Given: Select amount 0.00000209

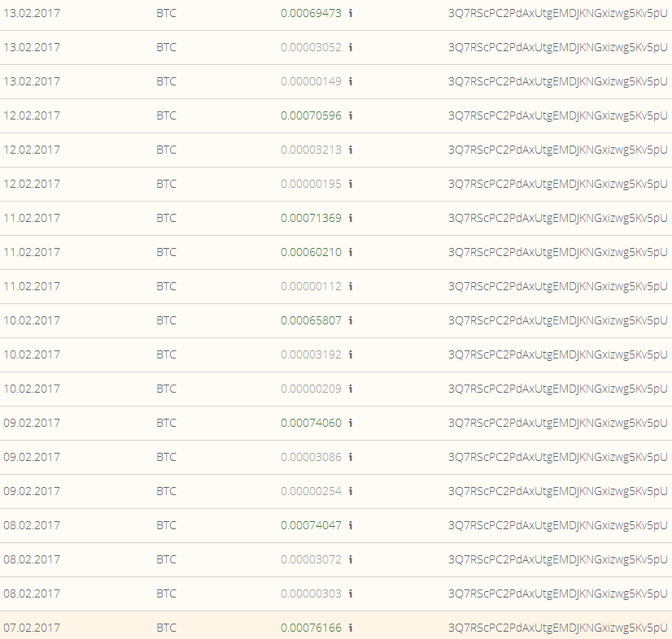Looking at the screenshot, I should (x=311, y=389).
